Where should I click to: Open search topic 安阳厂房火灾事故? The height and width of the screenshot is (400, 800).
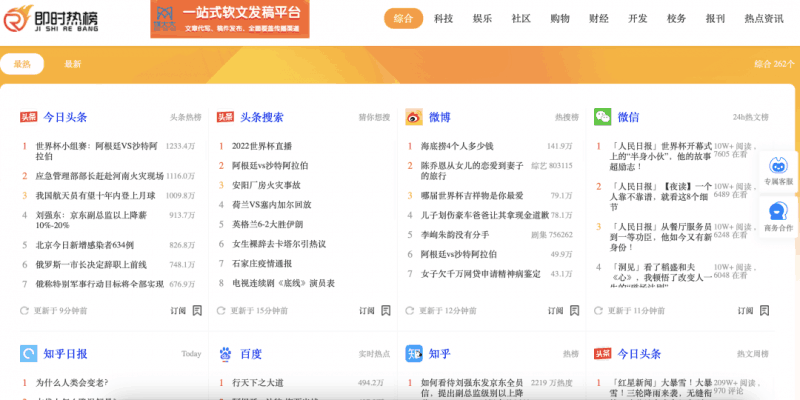pyautogui.click(x=266, y=185)
